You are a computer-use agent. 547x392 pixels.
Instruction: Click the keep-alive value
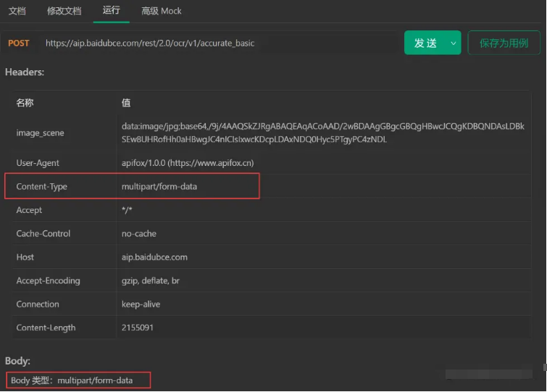(x=141, y=304)
